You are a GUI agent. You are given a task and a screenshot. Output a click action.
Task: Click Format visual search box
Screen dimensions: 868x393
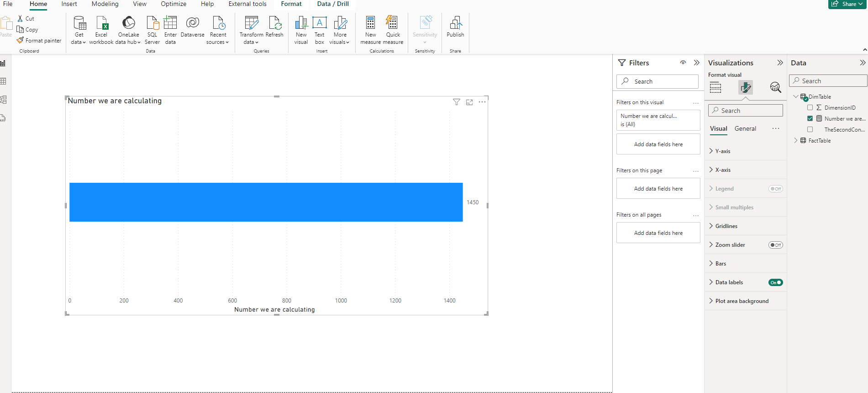746,111
